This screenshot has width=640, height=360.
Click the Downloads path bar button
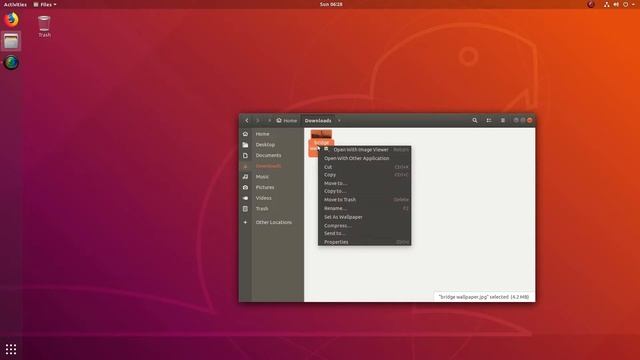point(318,120)
